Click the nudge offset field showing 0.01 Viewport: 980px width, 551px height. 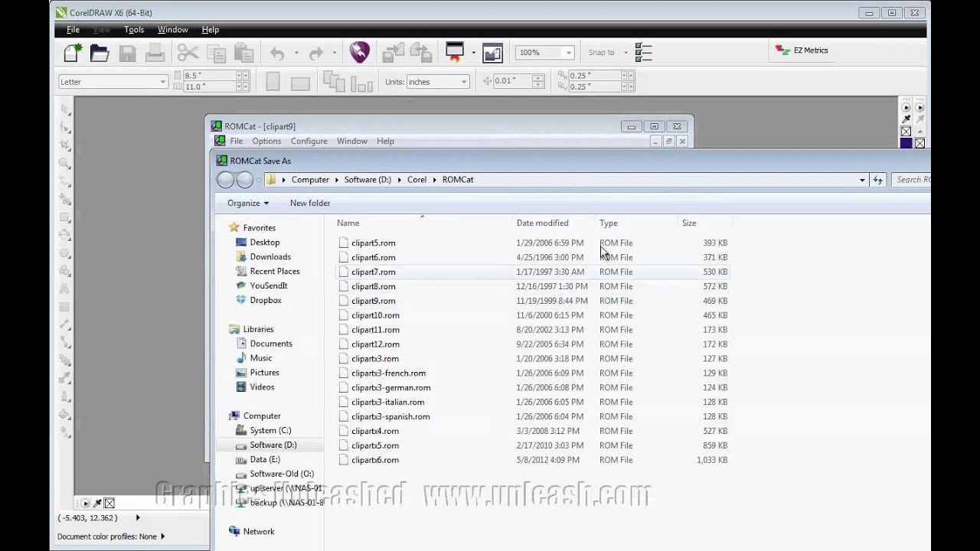pyautogui.click(x=512, y=81)
